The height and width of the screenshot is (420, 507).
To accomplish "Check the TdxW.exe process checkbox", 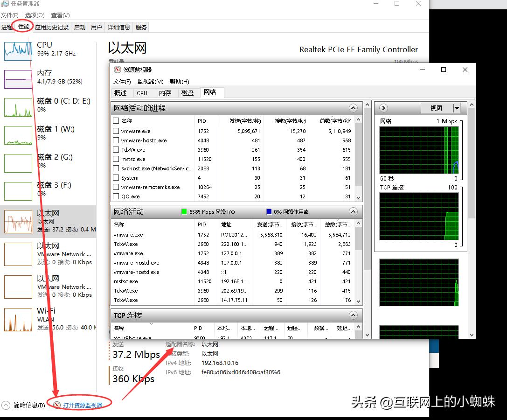I will pyautogui.click(x=116, y=150).
